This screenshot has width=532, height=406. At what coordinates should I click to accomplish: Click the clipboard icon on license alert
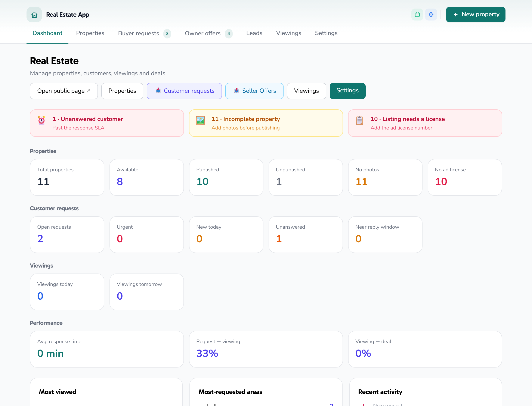click(x=360, y=120)
